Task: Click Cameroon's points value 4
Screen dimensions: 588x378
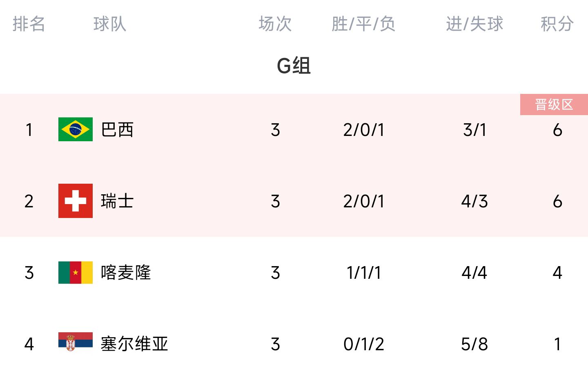Action: coord(557,273)
